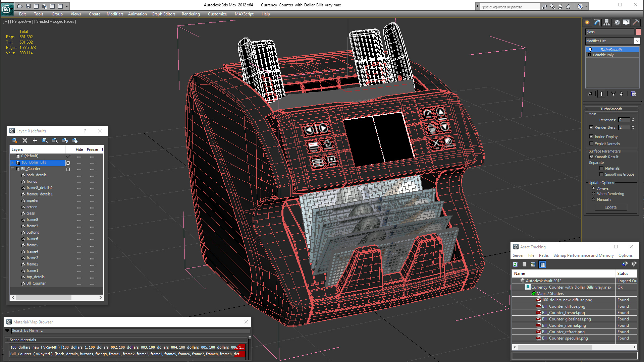Click Freeze All Layers icon

(x=75, y=140)
